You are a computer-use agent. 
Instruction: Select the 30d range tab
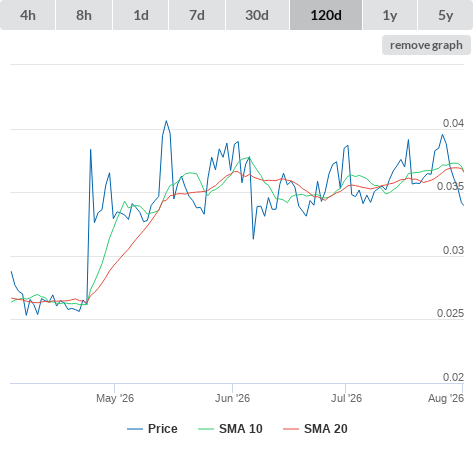pos(257,15)
